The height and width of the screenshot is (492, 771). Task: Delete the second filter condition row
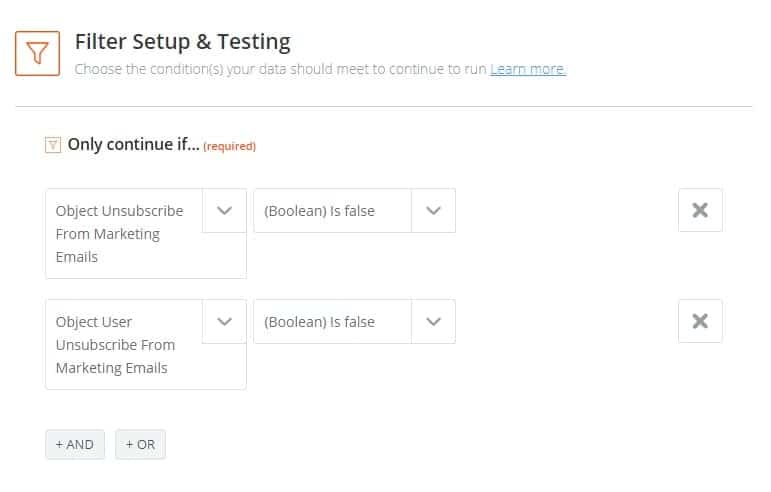click(700, 321)
